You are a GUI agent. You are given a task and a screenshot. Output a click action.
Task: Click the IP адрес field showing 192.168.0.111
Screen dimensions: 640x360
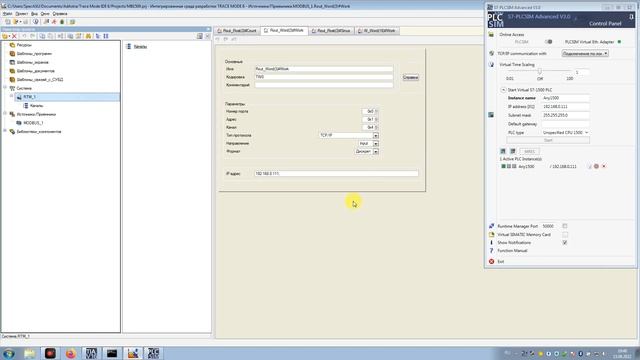click(x=336, y=173)
